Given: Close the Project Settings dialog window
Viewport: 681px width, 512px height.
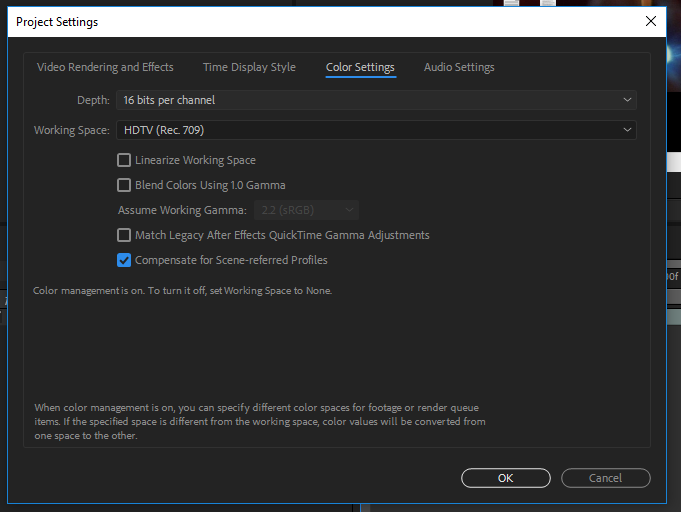Looking at the screenshot, I should [x=651, y=21].
